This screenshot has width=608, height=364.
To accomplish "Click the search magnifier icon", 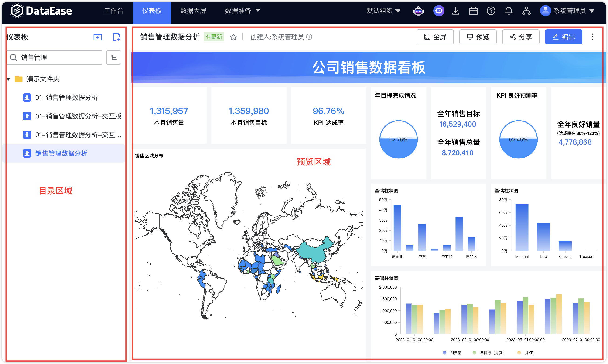I will click(14, 57).
